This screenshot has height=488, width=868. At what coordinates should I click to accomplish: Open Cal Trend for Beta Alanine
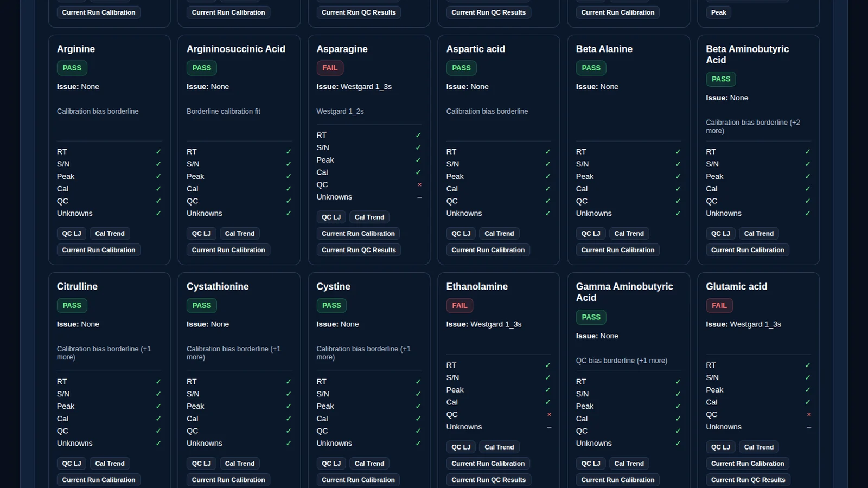[629, 234]
